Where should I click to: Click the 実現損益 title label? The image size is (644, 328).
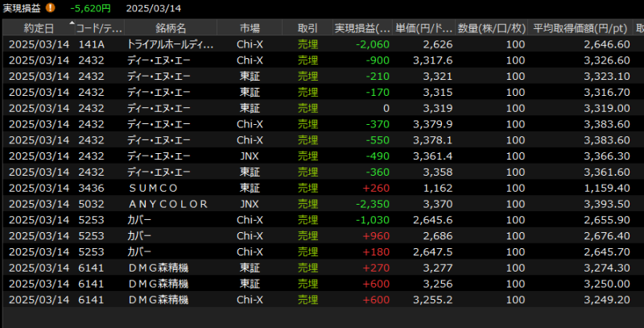[22, 8]
